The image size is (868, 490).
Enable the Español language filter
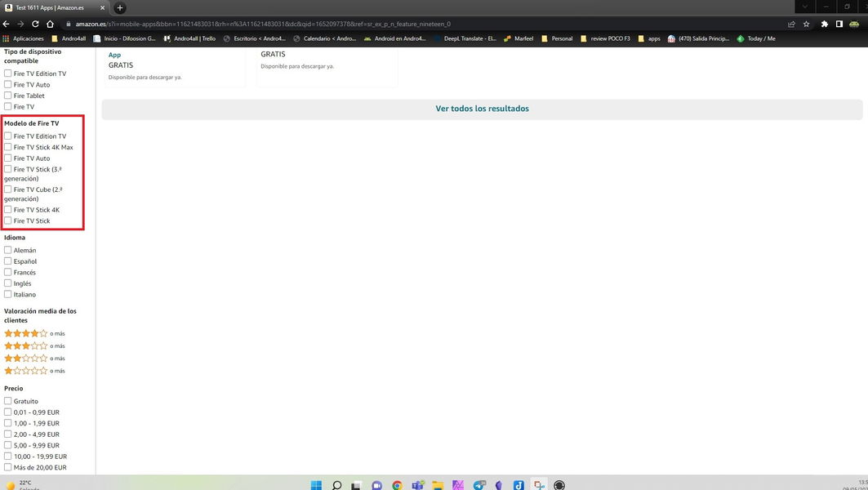click(x=8, y=261)
